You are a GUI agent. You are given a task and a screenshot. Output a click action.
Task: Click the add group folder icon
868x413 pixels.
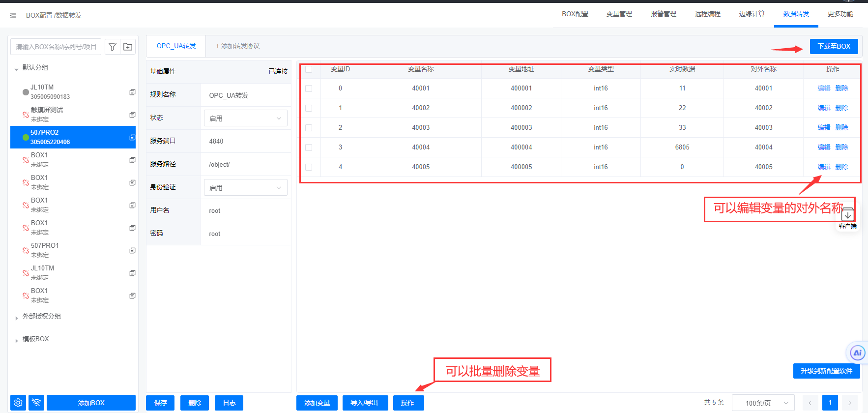click(128, 47)
